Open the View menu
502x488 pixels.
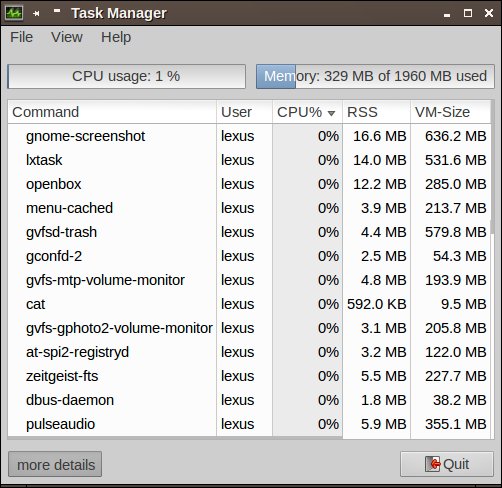67,37
